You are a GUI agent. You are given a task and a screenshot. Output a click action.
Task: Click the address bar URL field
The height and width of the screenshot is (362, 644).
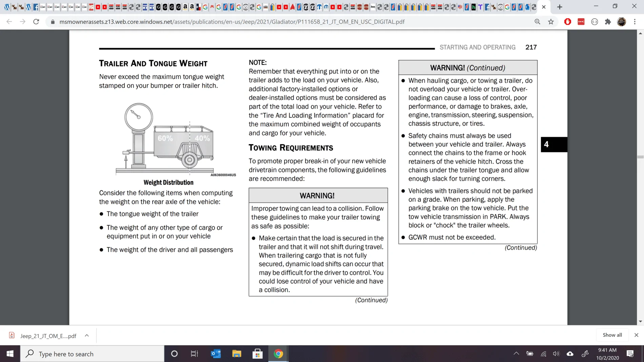(x=232, y=22)
